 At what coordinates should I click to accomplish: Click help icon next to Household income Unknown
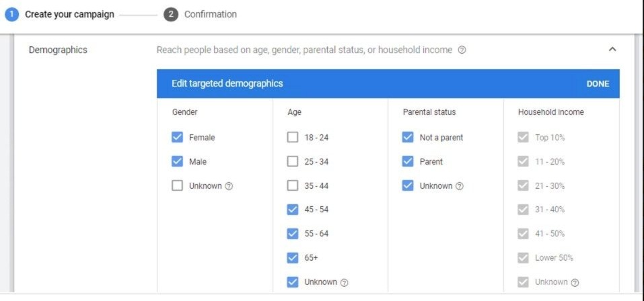[575, 283]
